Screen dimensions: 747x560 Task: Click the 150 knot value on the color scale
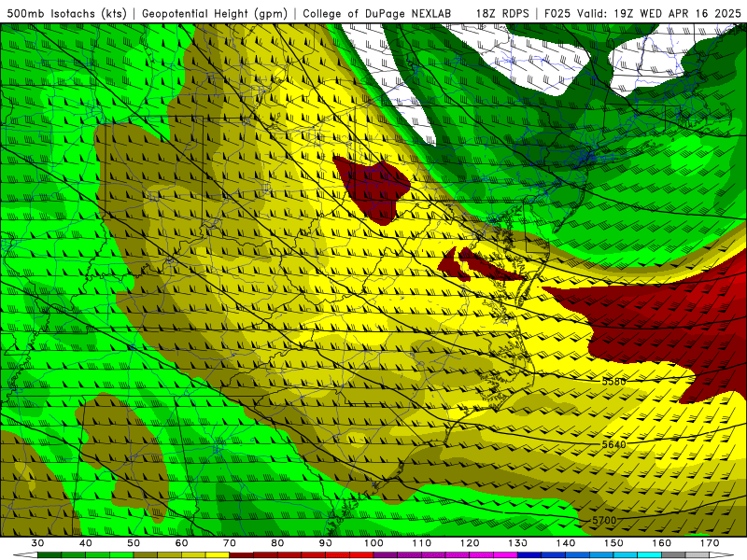click(x=613, y=543)
